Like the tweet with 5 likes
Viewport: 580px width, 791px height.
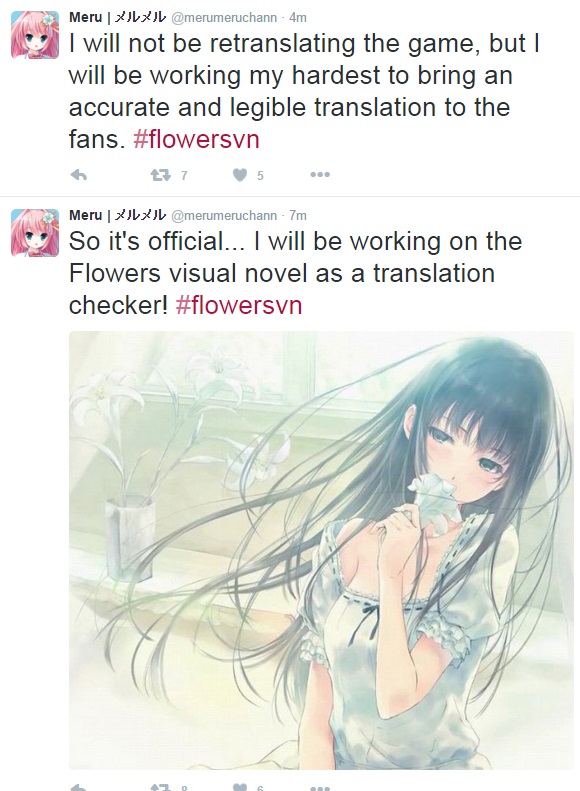[x=240, y=175]
